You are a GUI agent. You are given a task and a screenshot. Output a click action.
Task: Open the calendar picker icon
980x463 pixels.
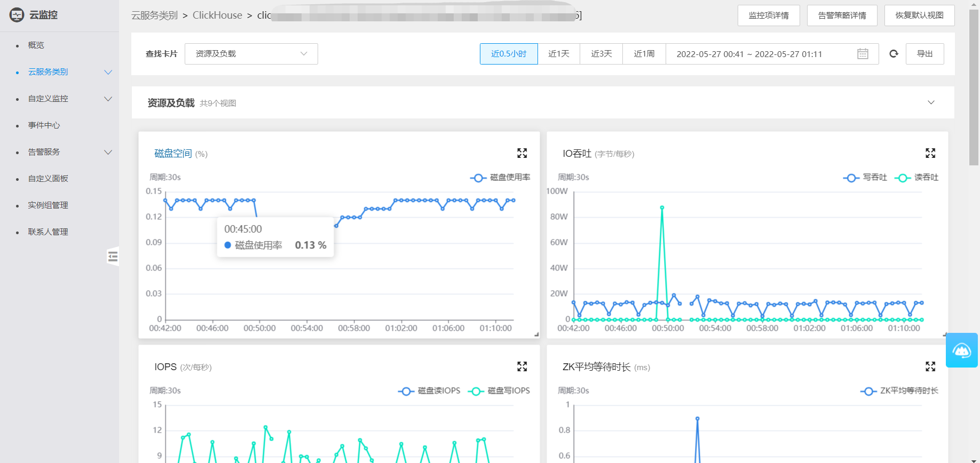pos(863,54)
